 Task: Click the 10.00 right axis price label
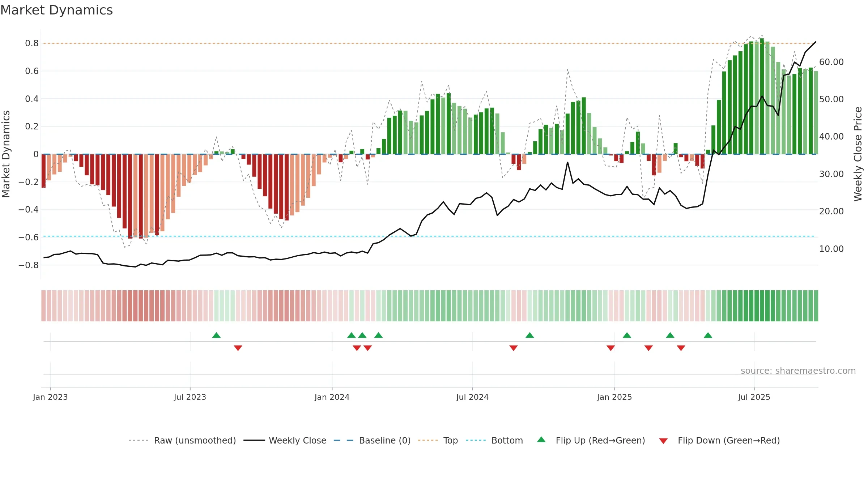(831, 249)
